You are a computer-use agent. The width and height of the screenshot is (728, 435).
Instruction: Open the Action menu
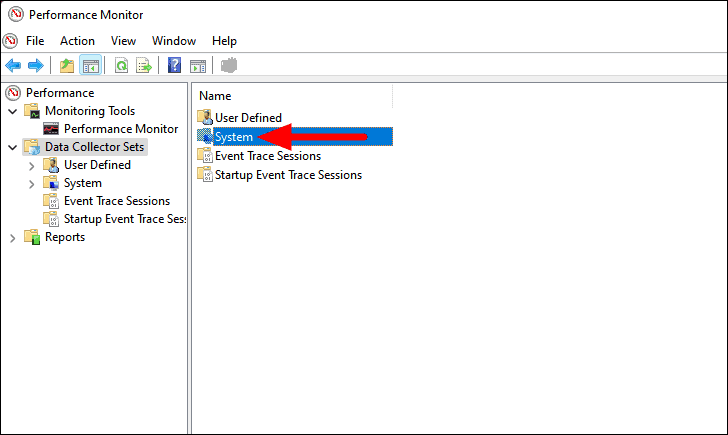coord(78,41)
